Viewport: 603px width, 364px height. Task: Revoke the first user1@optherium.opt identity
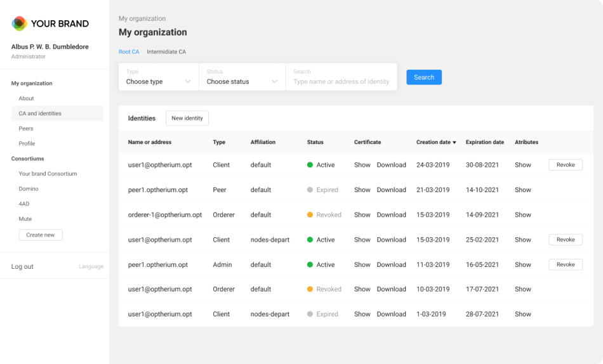click(x=566, y=165)
